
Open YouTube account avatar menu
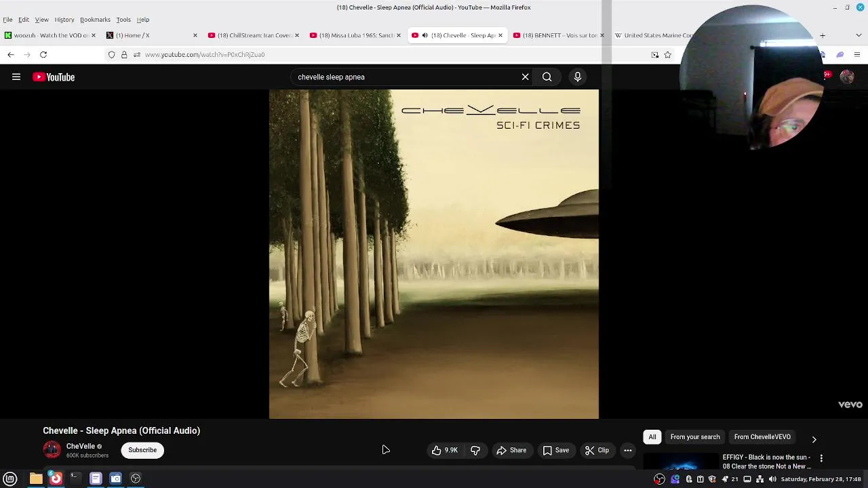[x=847, y=77]
